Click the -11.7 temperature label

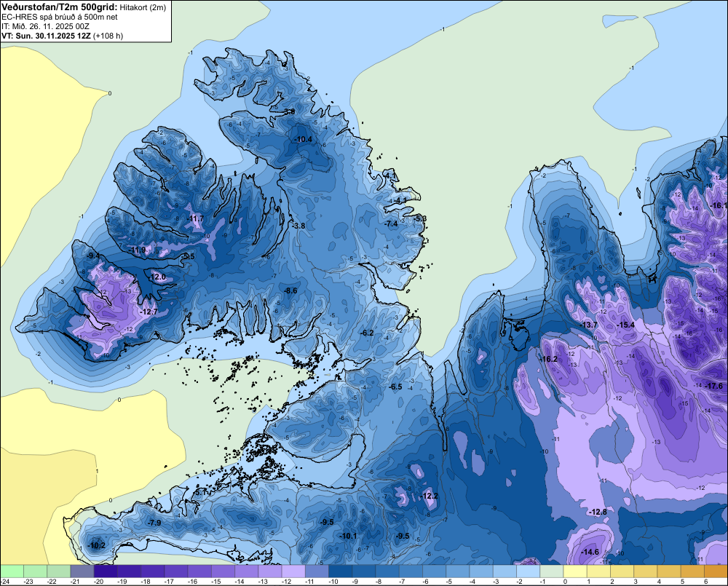pos(196,218)
